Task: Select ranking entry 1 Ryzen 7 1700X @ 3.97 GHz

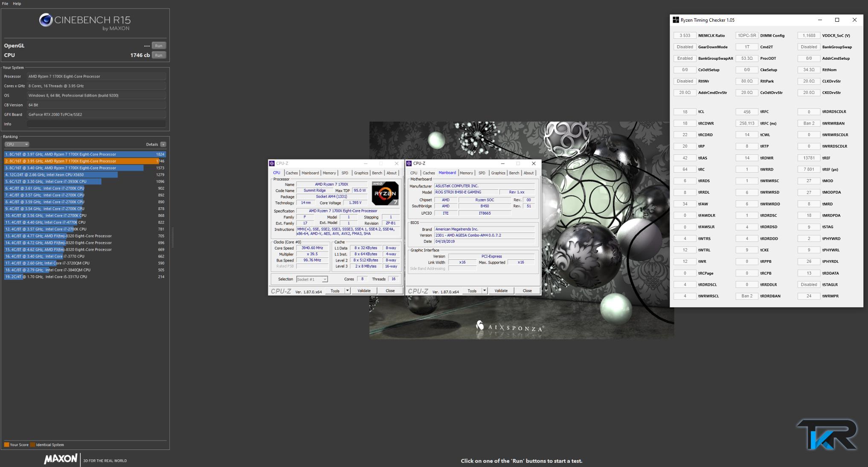Action: 85,154
